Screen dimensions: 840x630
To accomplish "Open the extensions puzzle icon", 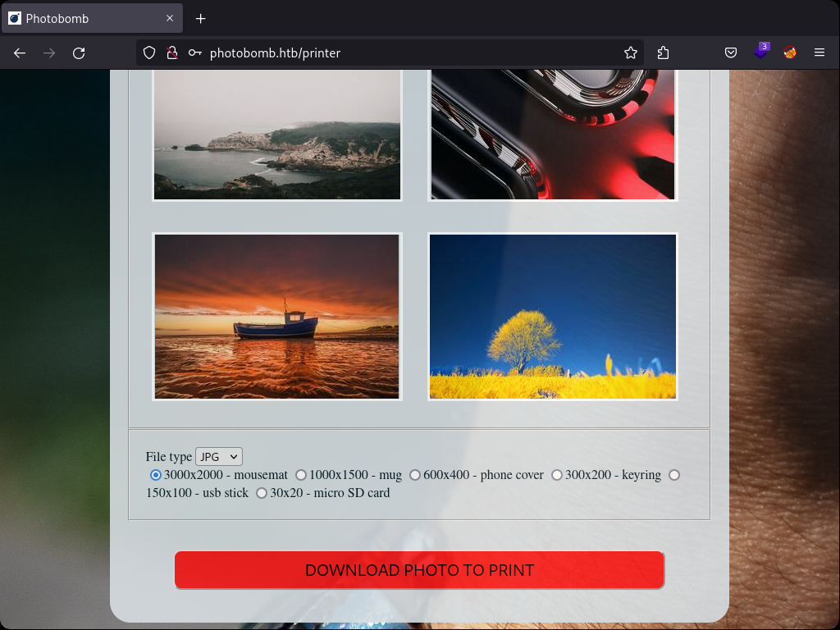I will coord(663,52).
